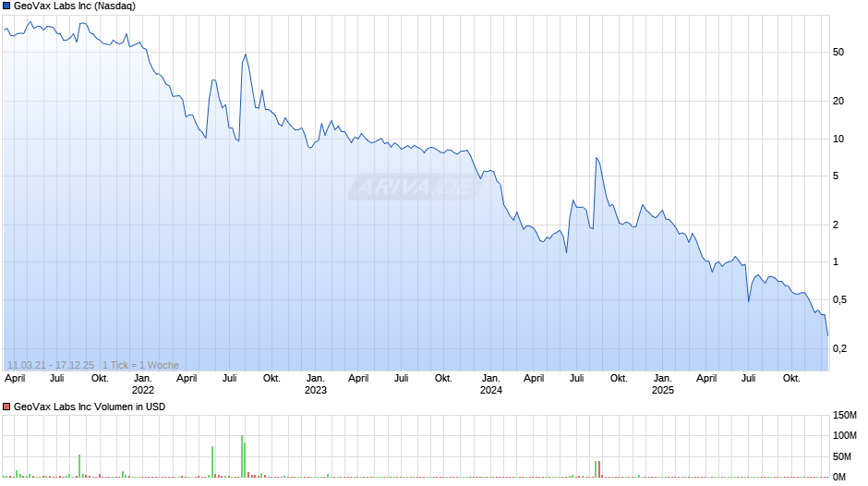Click the volume axis label 50M
Screen dimensions: 868x486
tap(842, 456)
